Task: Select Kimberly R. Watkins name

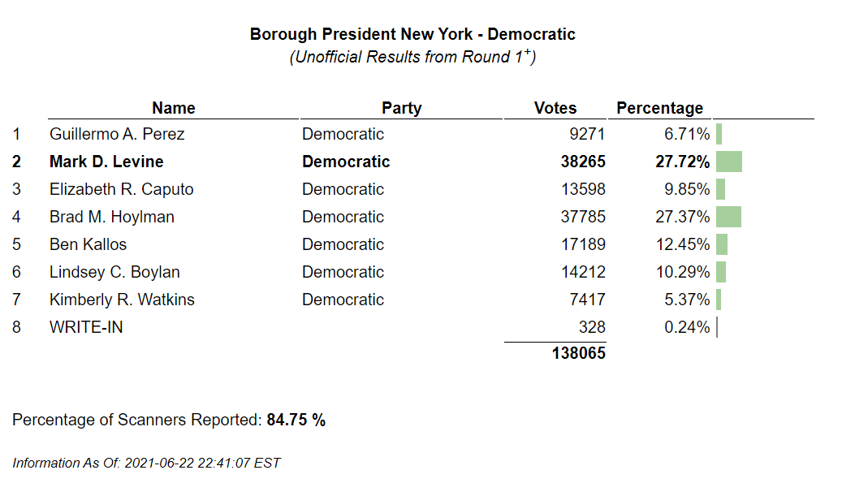Action: tap(122, 300)
